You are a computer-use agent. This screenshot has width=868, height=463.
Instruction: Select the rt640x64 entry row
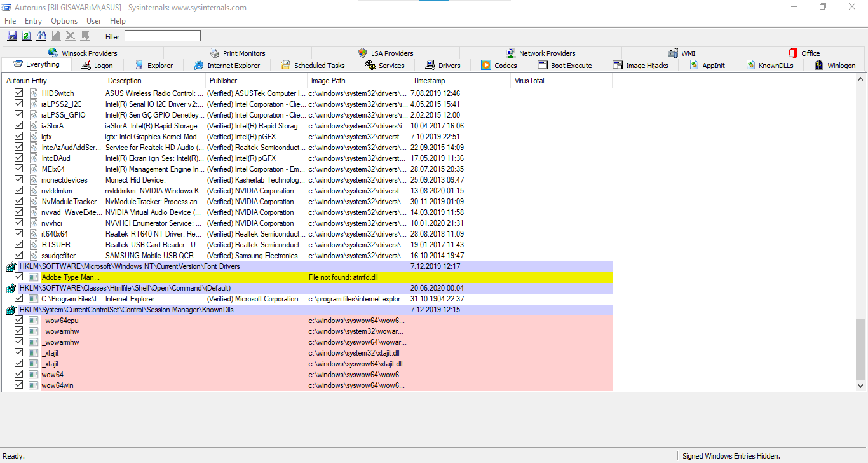coord(308,234)
